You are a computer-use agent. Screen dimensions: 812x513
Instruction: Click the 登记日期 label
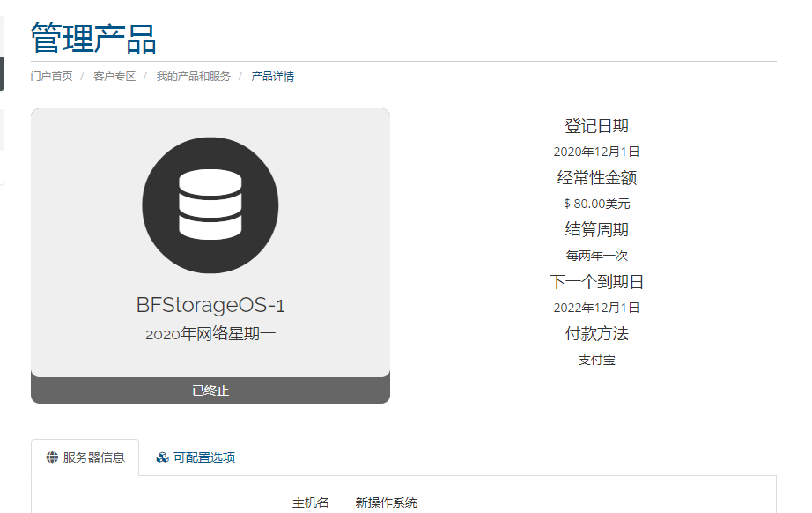[x=596, y=126]
